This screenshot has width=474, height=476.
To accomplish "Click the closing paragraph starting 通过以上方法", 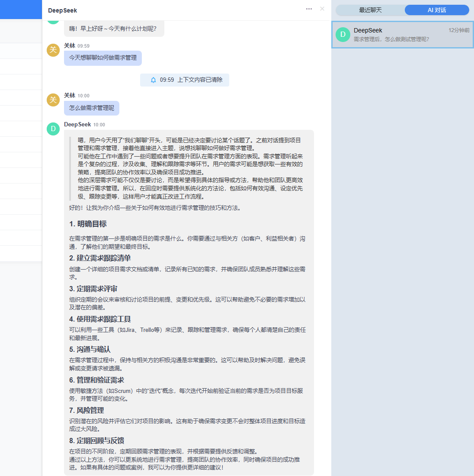I will click(185, 463).
